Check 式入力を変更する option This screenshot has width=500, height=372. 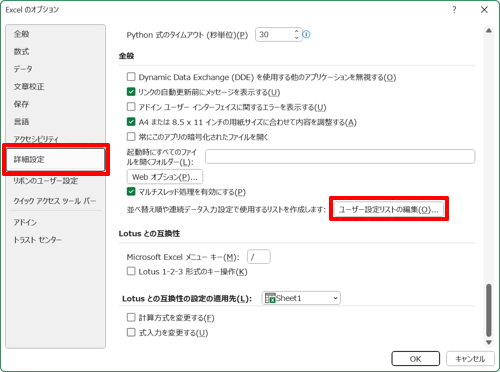click(131, 332)
